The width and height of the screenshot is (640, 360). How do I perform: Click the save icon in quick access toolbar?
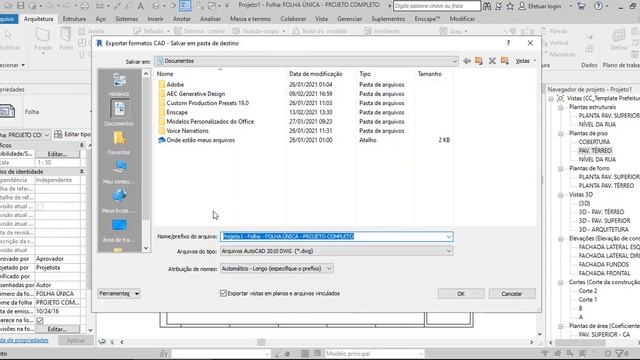(20, 6)
